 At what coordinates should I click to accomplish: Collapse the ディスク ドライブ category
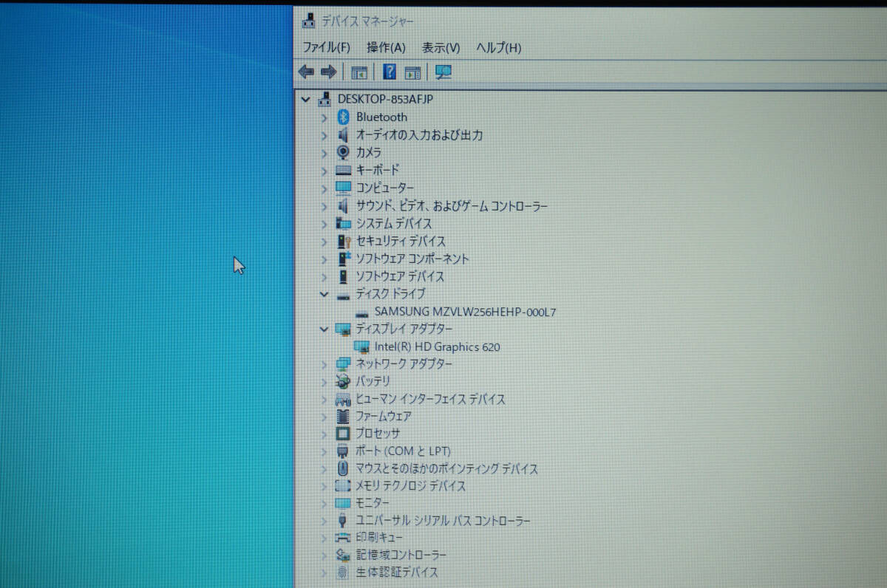(x=324, y=293)
